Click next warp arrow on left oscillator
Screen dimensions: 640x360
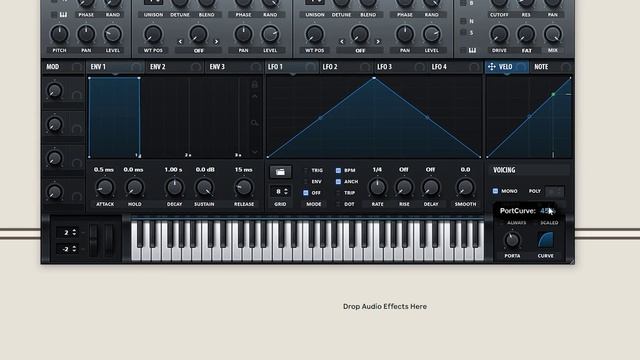pos(216,42)
